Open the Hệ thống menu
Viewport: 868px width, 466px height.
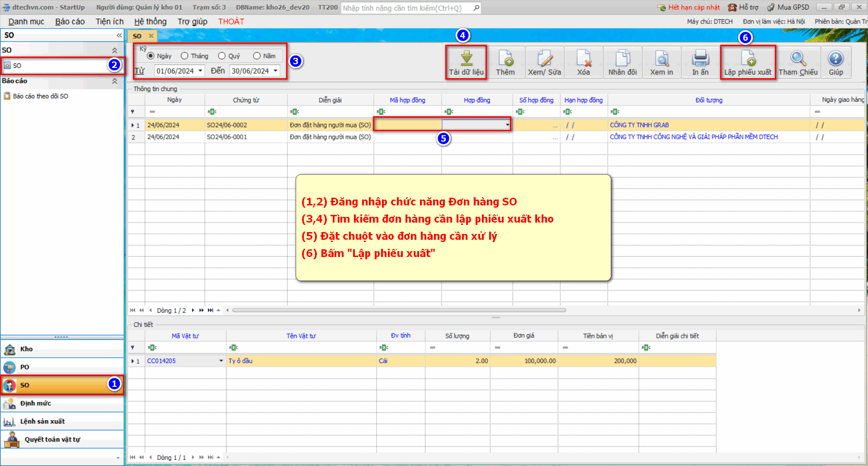[150, 22]
